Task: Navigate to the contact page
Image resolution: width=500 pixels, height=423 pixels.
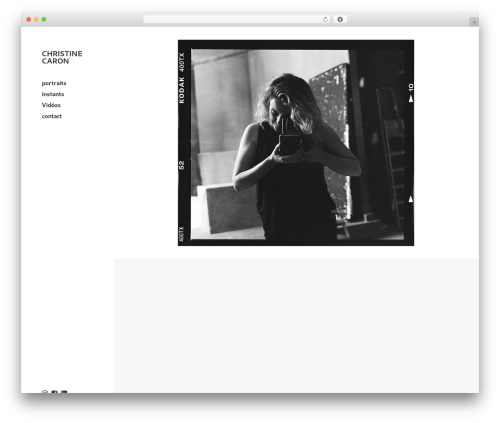Action: [x=52, y=116]
